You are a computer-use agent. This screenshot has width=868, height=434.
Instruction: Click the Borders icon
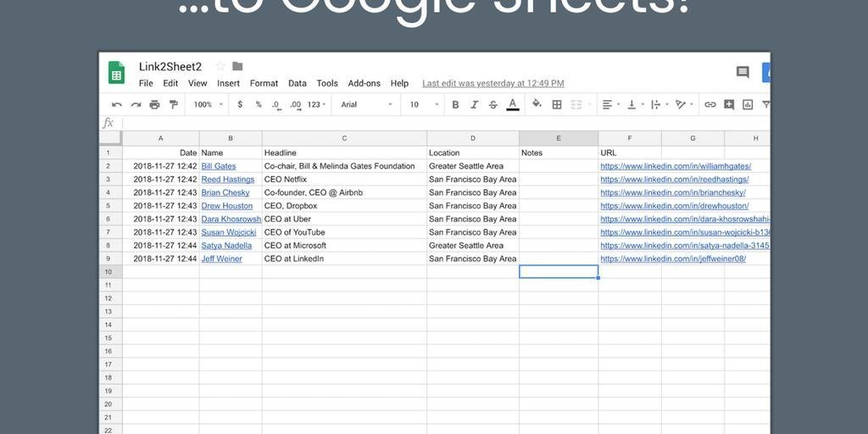[557, 104]
